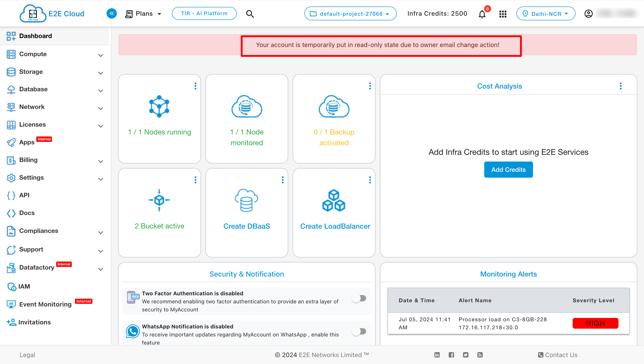The image size is (644, 364).
Task: Click the Backup activated cloud icon
Action: click(x=334, y=106)
